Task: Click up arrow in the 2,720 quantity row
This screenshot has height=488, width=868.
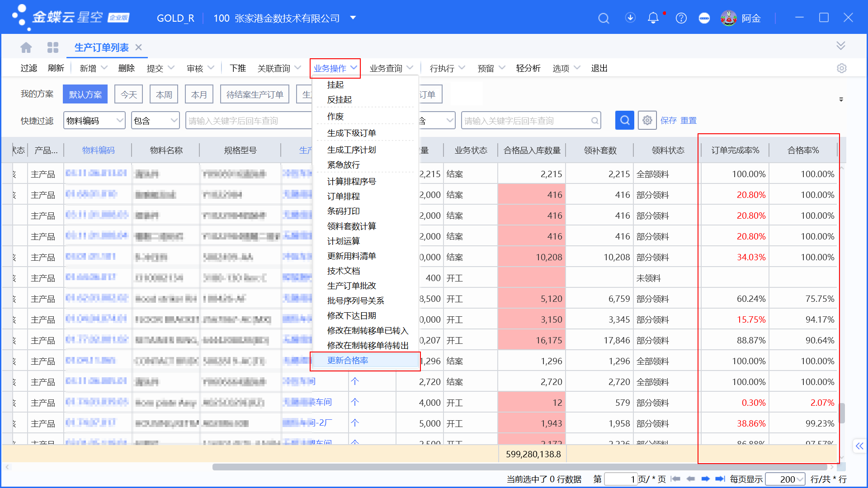Action: tap(355, 381)
